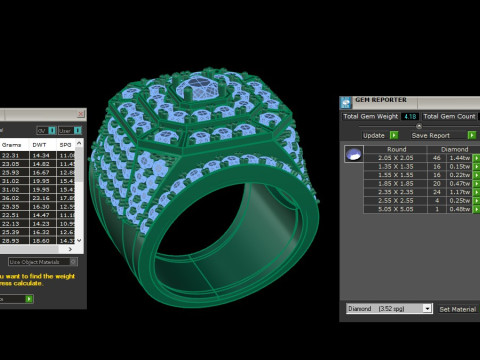Click green arrow on 2.55 X 2.55 row
480x360 pixels.
click(477, 201)
